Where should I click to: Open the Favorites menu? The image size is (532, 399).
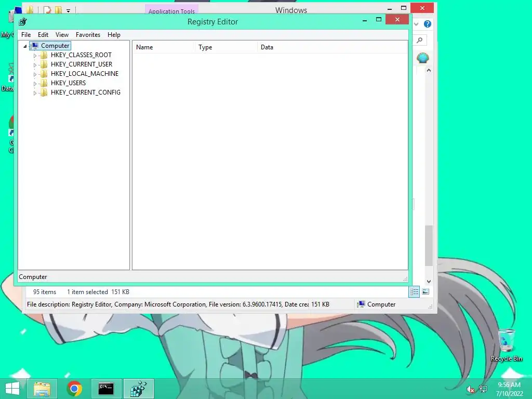(x=88, y=35)
